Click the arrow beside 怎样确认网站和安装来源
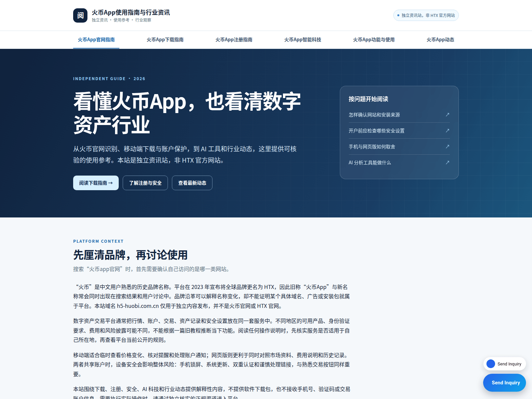532x399 pixels. 448,115
